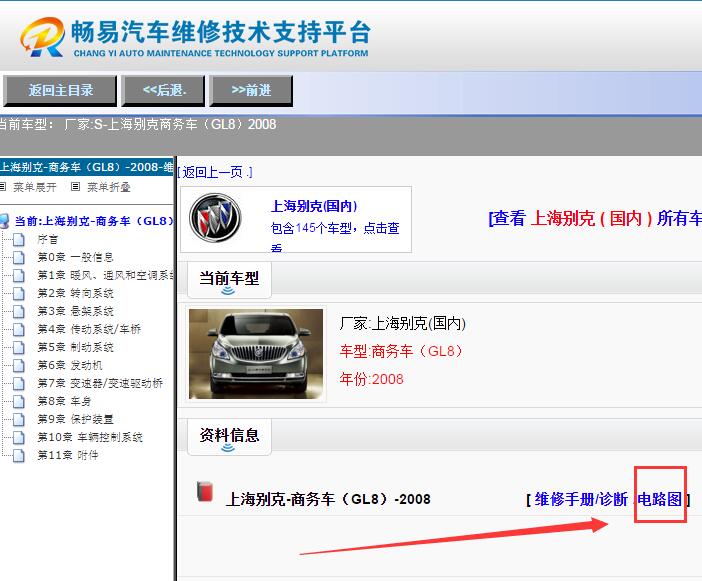Open chapter 第1章 暖风、通风和空调系统
Viewport: 702px width, 581px height.
pos(106,275)
